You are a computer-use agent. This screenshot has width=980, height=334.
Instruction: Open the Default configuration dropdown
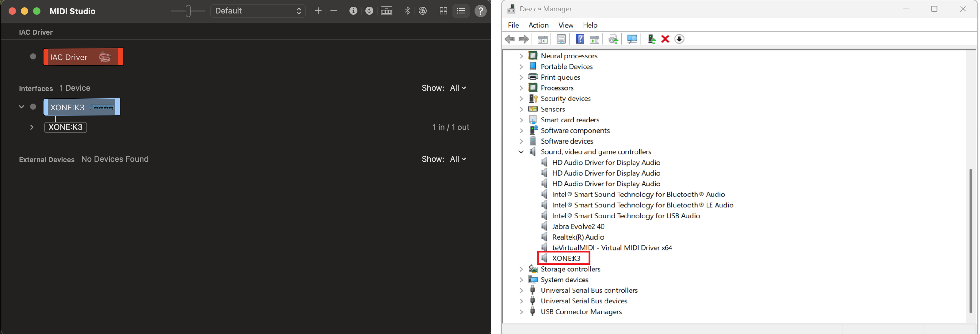[x=258, y=11]
